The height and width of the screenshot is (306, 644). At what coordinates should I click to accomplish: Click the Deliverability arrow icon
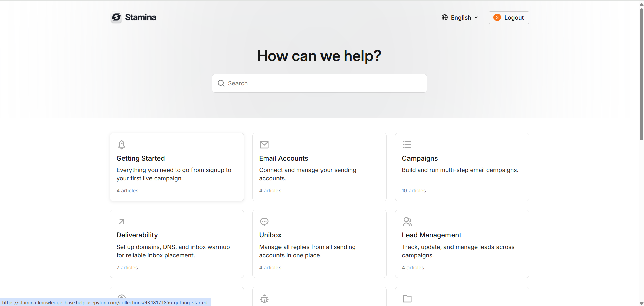click(x=122, y=222)
